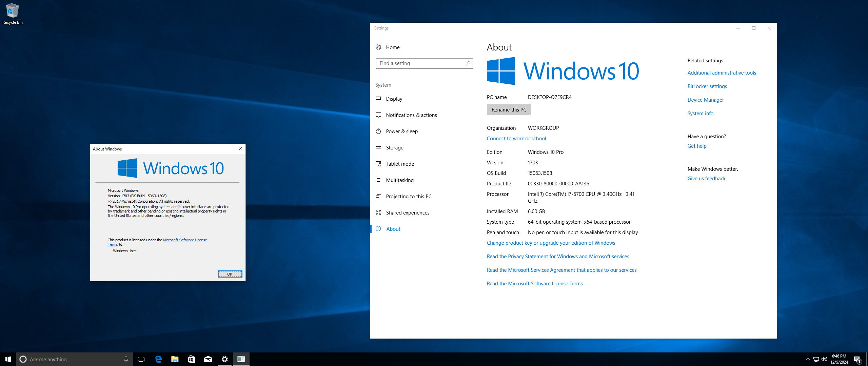The image size is (868, 366).
Task: Click the WORKGROUP organization value
Action: point(543,128)
